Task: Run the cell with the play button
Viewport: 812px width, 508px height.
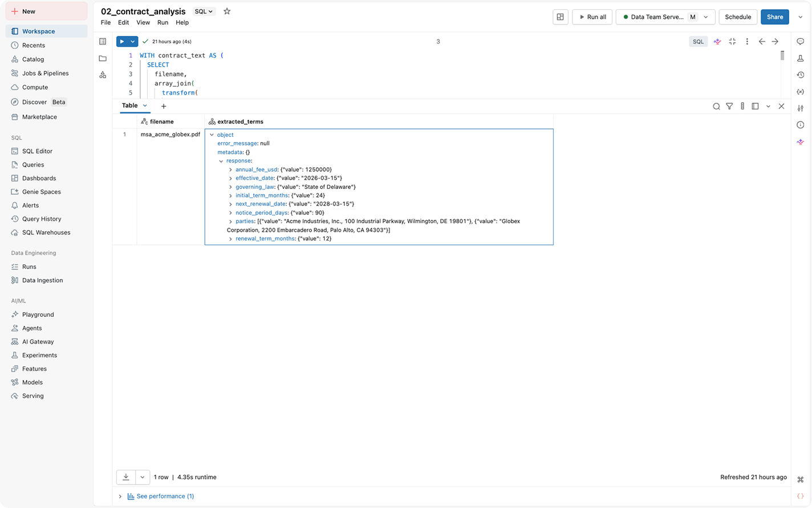Action: pyautogui.click(x=122, y=42)
